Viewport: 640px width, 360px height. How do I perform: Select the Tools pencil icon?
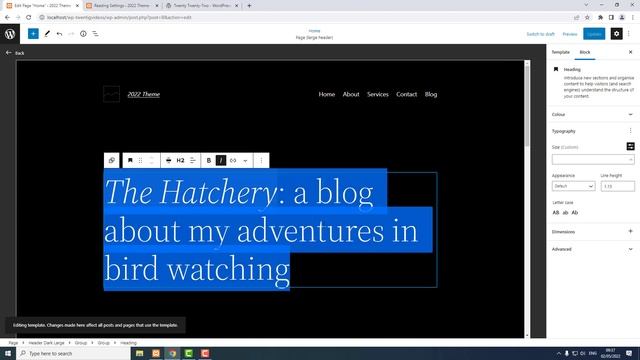[x=47, y=34]
